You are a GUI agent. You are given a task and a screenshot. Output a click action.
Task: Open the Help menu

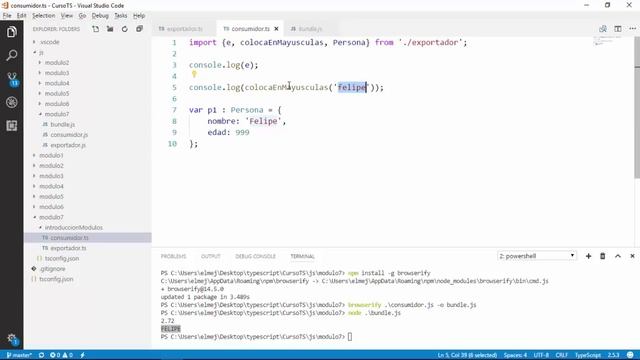(x=139, y=16)
